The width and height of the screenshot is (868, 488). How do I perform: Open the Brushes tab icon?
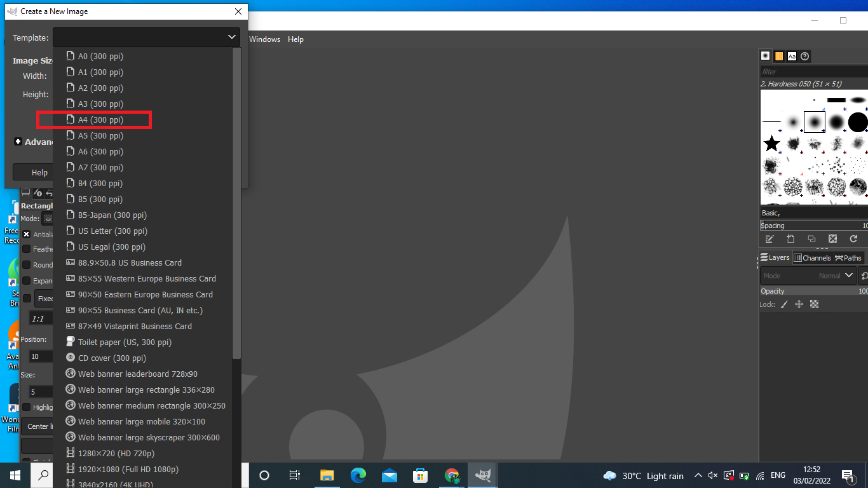(x=766, y=56)
